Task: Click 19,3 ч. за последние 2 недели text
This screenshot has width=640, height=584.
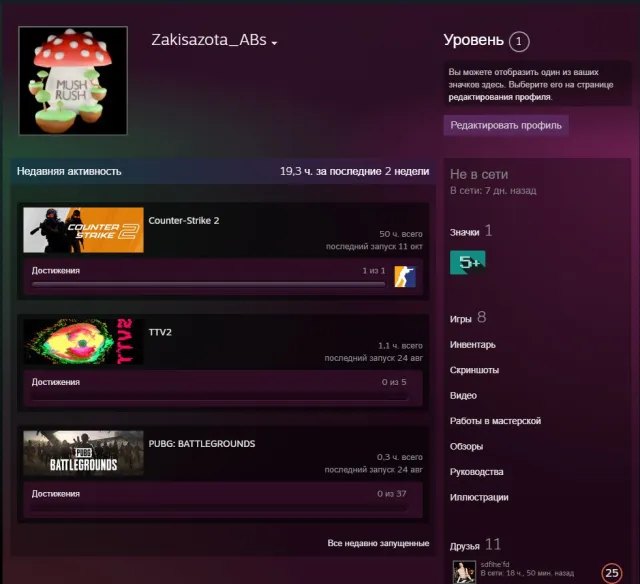Action: [x=354, y=171]
